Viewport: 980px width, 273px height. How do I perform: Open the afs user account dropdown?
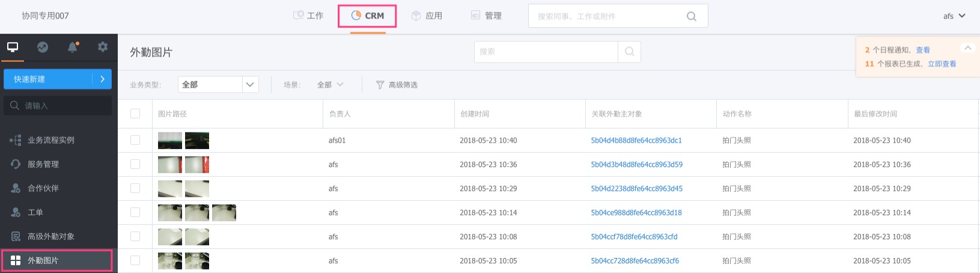coord(954,16)
